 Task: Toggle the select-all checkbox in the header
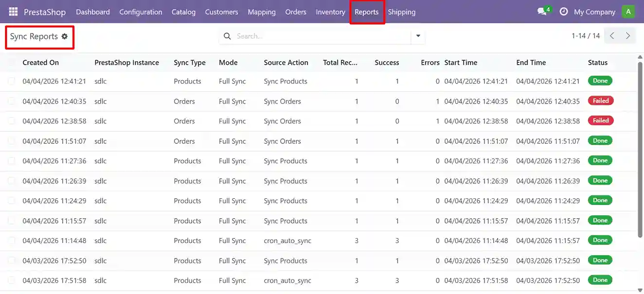pos(11,62)
